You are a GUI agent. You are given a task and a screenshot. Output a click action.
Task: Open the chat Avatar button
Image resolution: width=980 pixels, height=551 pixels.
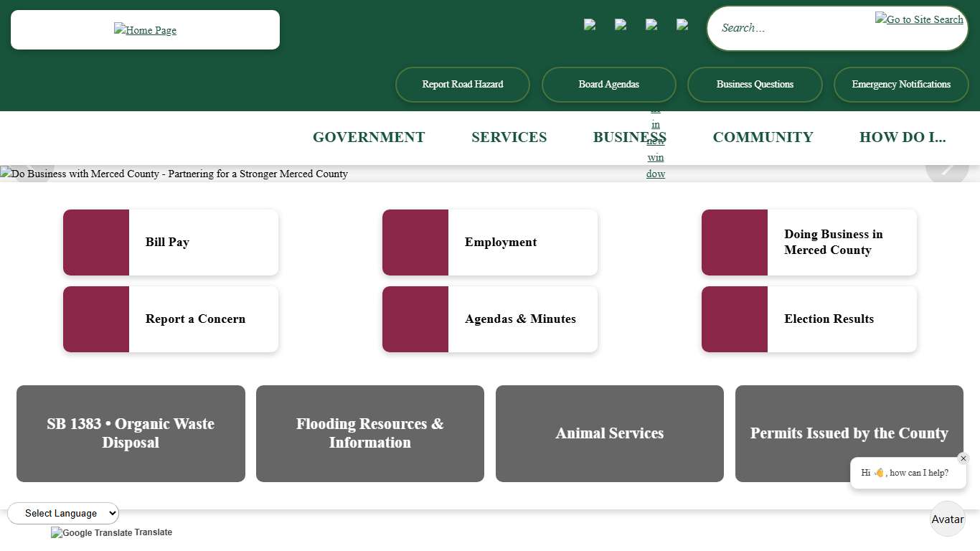[947, 519]
